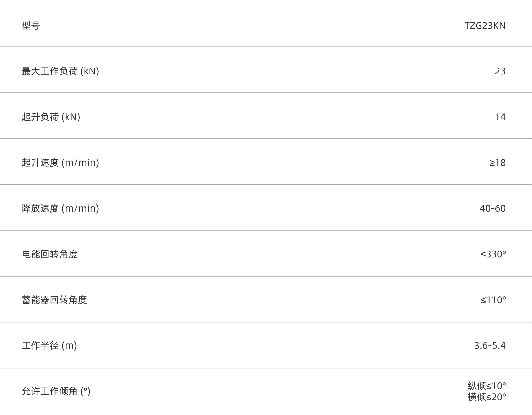Image resolution: width=532 pixels, height=415 pixels.
Task: Select the ≤330° rotation value
Action: click(x=493, y=254)
